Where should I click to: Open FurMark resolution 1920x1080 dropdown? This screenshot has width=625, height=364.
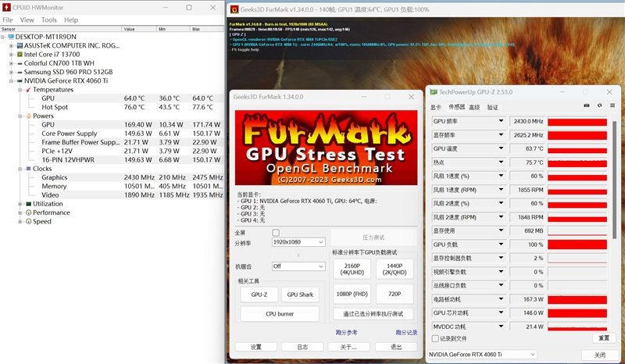(x=298, y=242)
